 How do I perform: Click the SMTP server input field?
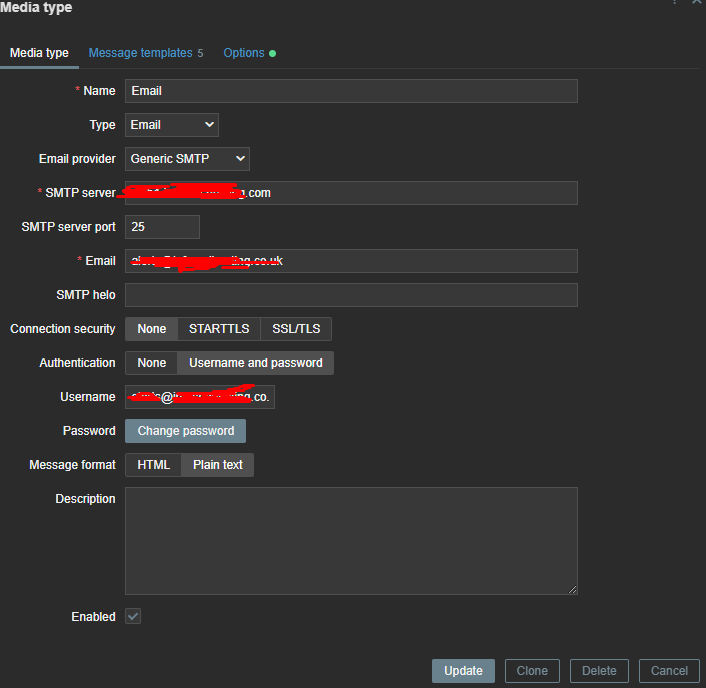(x=351, y=193)
